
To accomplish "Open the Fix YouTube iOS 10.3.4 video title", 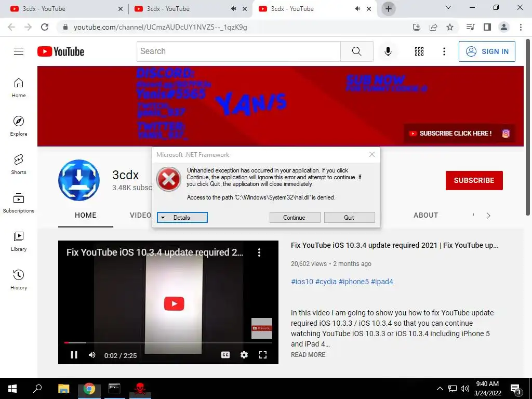I will click(x=394, y=245).
